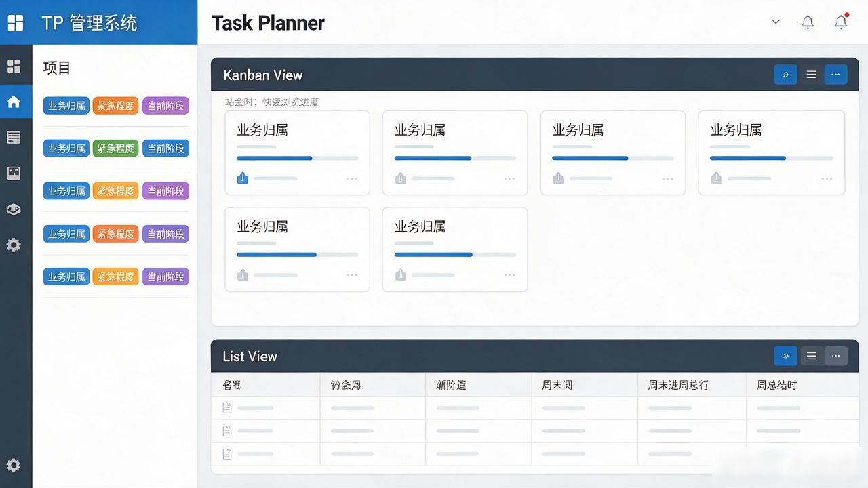The height and width of the screenshot is (488, 868).
Task: Switch Kanban View to the list layout icon
Action: click(x=811, y=75)
